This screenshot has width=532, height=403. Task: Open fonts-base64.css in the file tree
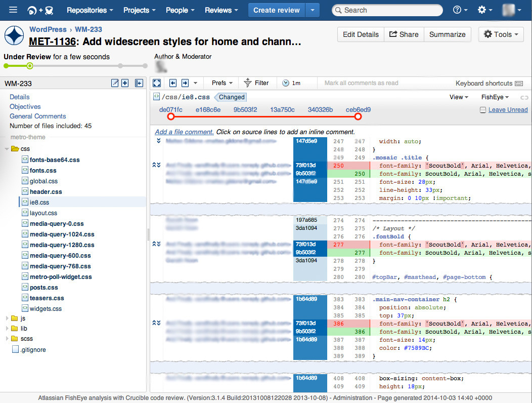[55, 159]
